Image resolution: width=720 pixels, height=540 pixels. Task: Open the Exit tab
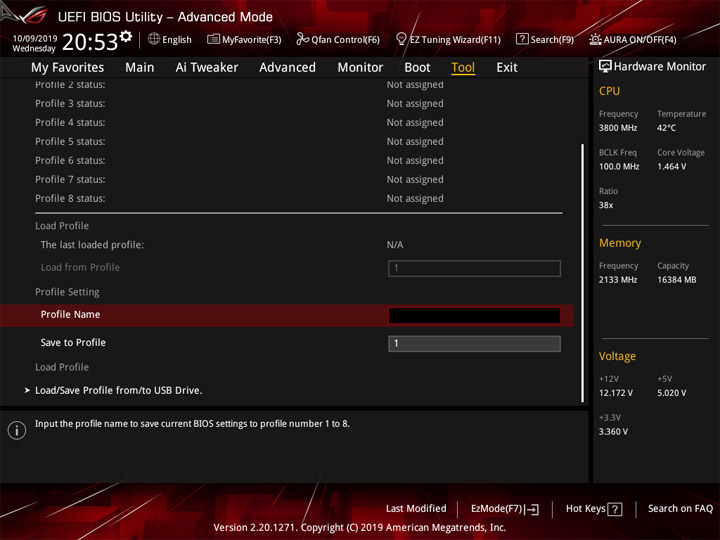(507, 68)
